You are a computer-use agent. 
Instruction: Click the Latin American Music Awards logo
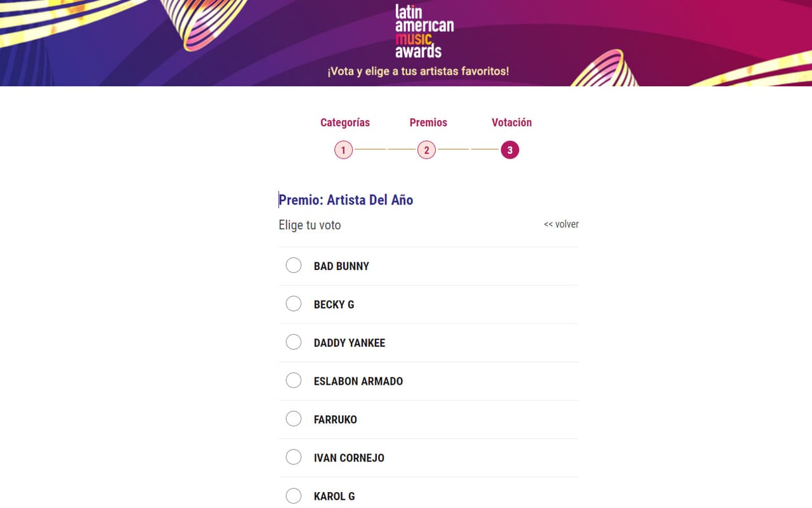pos(424,31)
